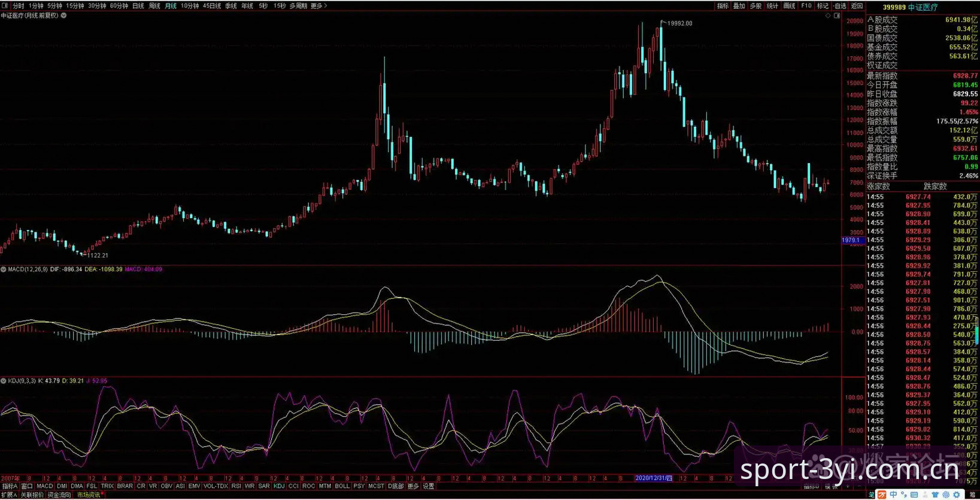Click the round icon beside MACD(12,26,9) label

[x=4, y=269]
